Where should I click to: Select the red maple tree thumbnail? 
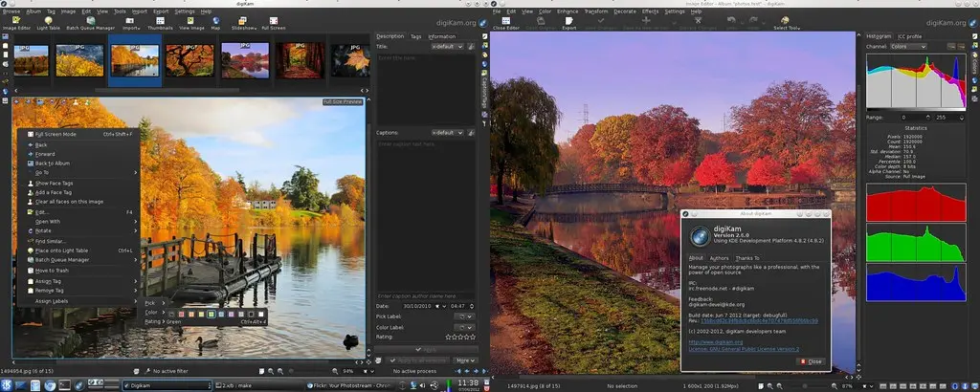[x=190, y=60]
